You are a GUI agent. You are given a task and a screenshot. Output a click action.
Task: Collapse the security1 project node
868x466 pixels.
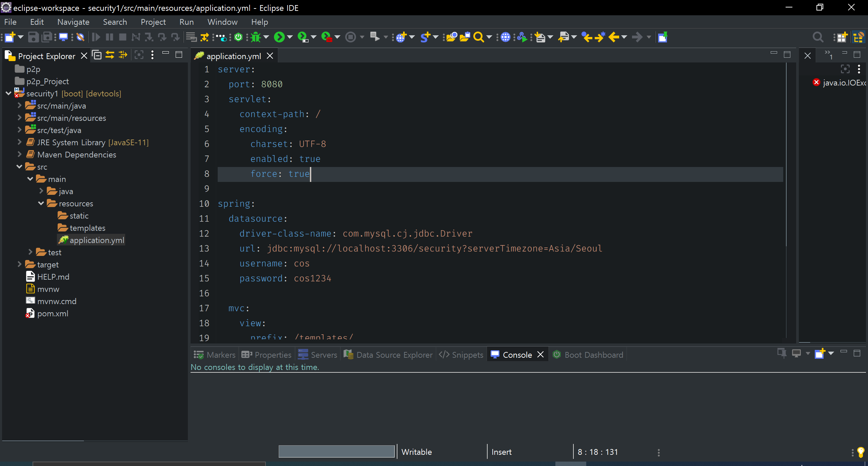pos(8,94)
